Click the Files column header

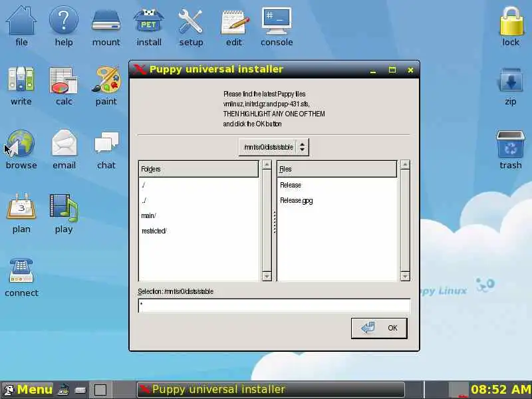tap(337, 169)
